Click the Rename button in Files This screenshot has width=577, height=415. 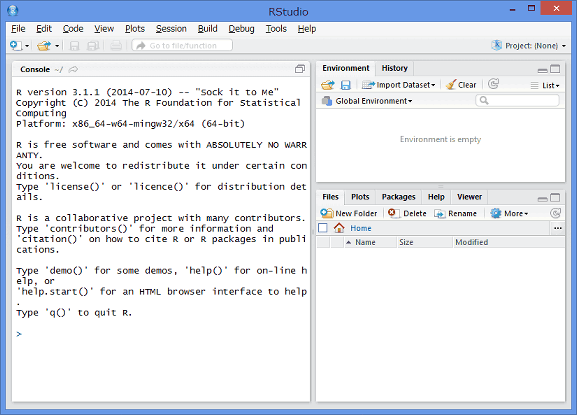pyautogui.click(x=455, y=213)
